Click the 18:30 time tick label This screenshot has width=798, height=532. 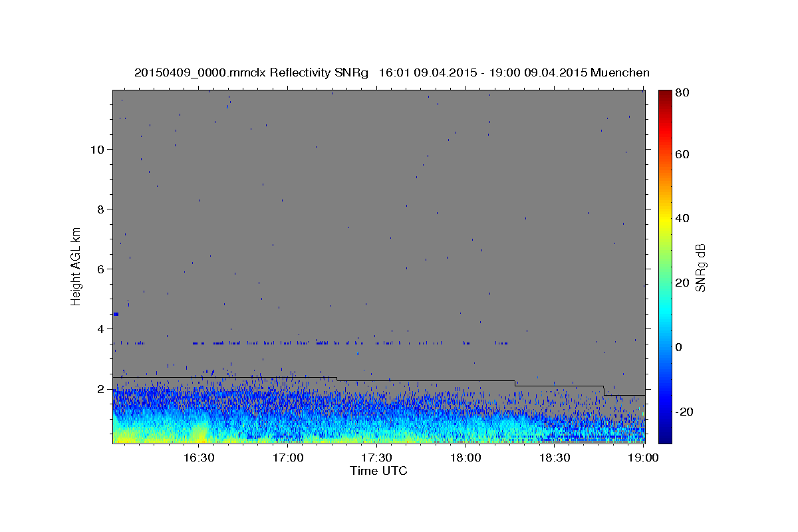[555, 458]
